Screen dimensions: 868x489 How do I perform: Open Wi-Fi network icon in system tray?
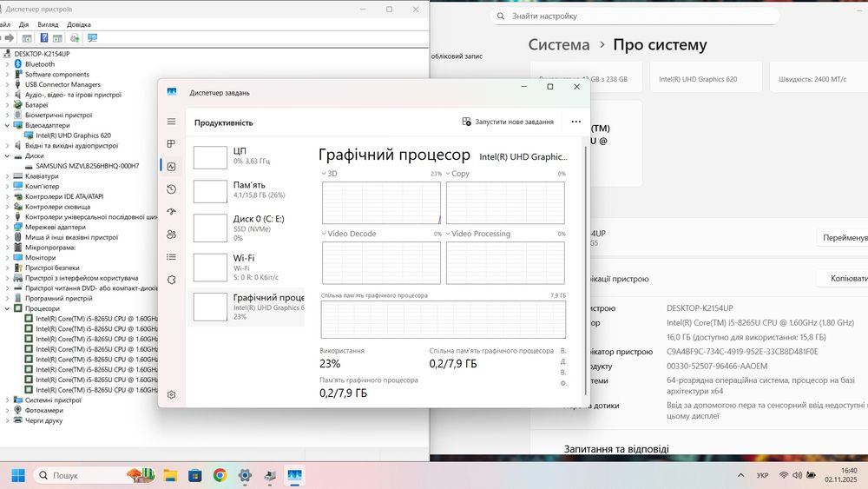pos(784,475)
